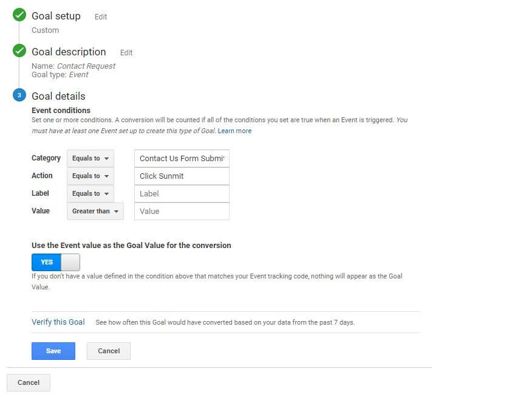Edit the Goal description step
The width and height of the screenshot is (532, 411).
(126, 53)
